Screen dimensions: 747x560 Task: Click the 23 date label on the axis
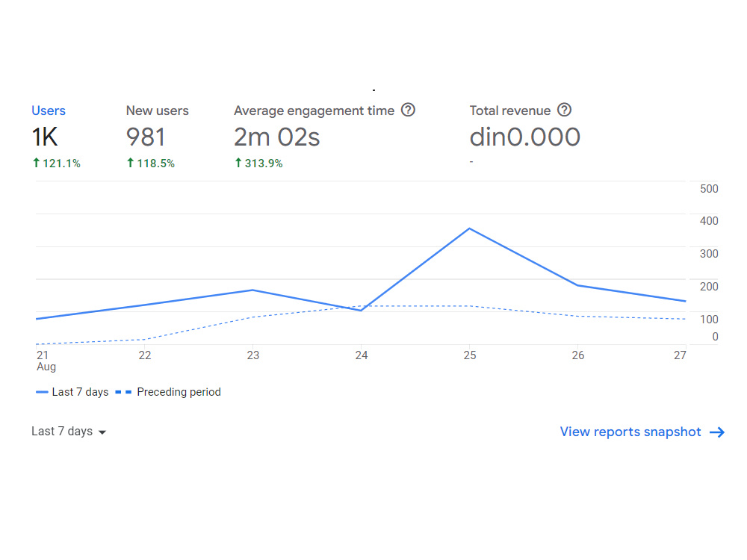point(253,355)
